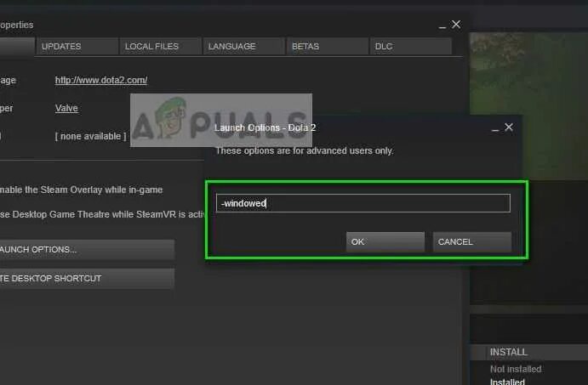Click the Steam Overlay while in-game option
Screen dimensions: 588x385
point(82,190)
